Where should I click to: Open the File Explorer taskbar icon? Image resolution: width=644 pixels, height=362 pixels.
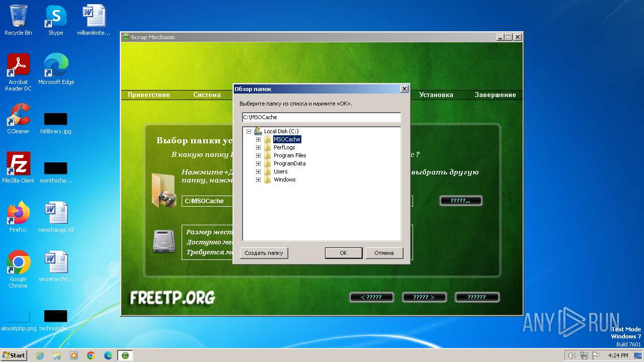(57, 355)
